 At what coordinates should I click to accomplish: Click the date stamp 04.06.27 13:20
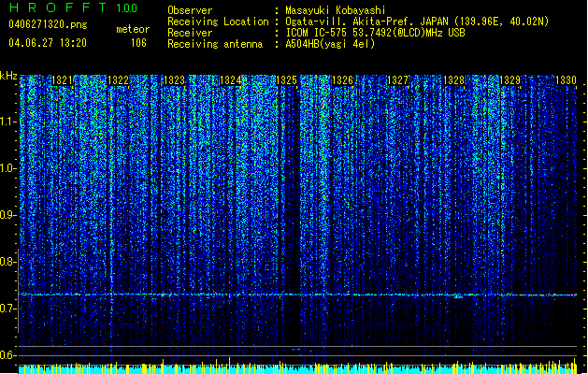(x=48, y=43)
